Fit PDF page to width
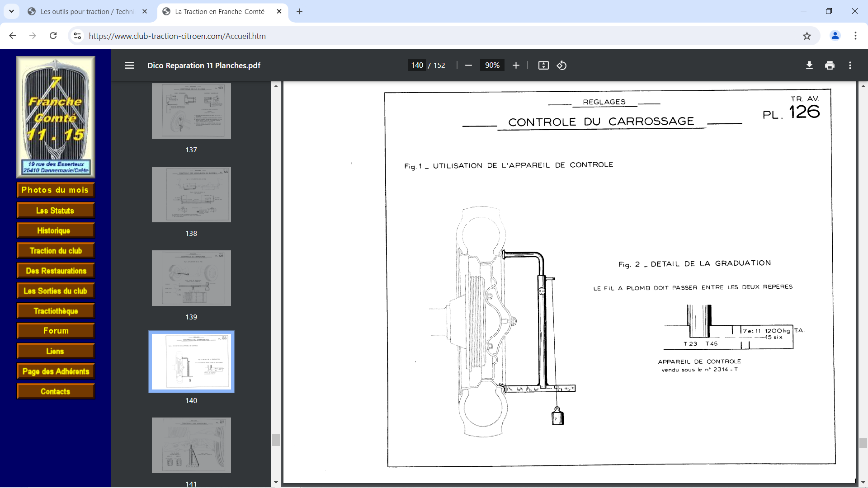 pos(543,66)
